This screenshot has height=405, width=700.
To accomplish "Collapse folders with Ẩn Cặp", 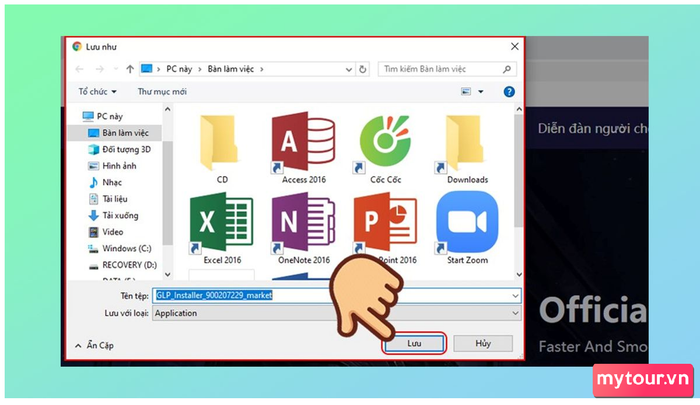I will click(95, 345).
